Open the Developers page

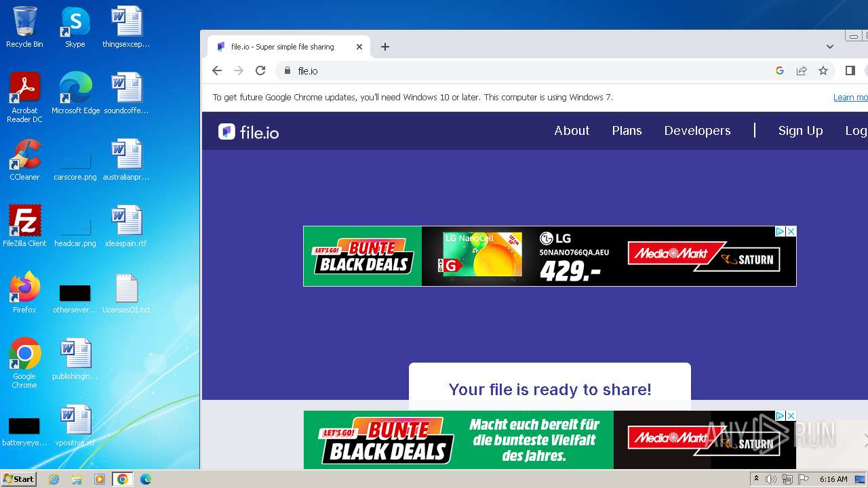tap(697, 131)
